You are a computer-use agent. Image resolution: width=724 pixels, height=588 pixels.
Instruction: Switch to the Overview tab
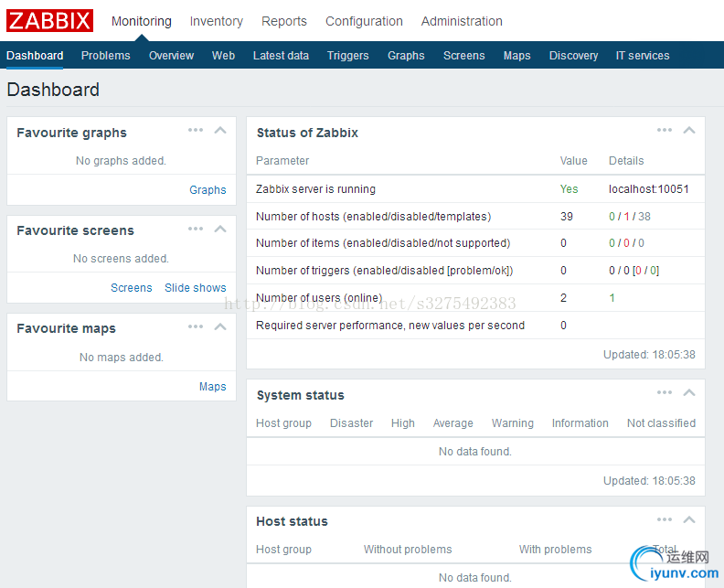click(171, 56)
